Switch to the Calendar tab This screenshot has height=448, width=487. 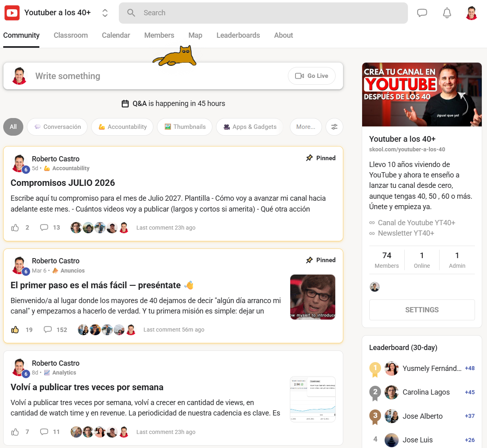(116, 35)
